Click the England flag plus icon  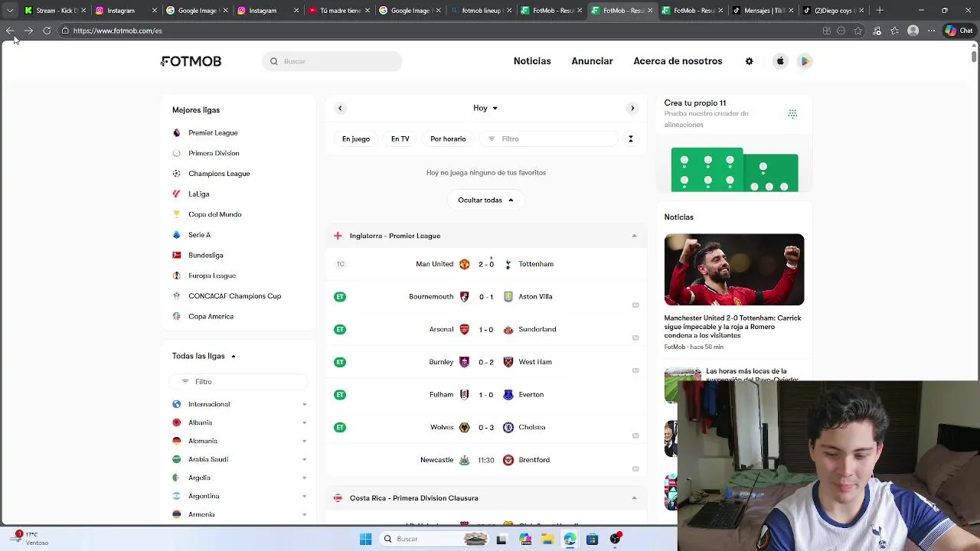coord(338,236)
